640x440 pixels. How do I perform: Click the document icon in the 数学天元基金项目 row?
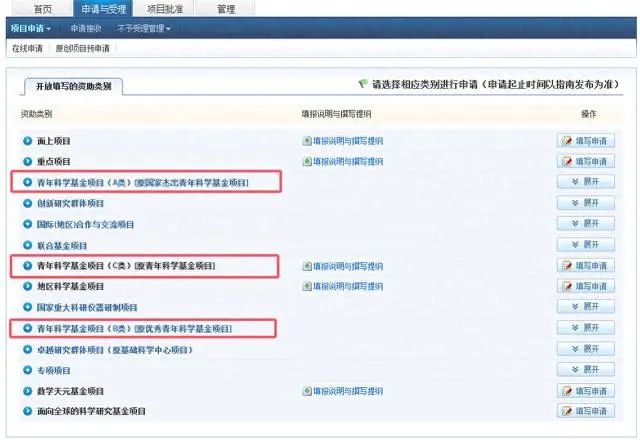coord(308,391)
